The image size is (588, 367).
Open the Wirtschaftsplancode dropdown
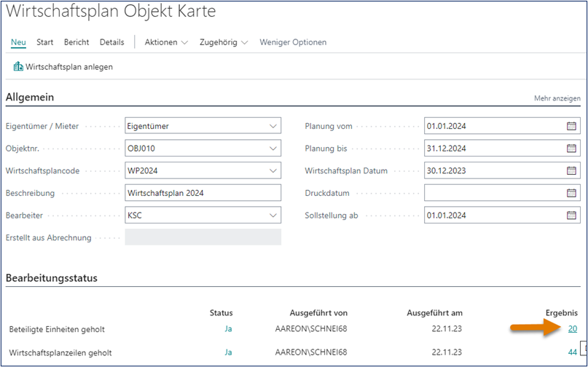273,171
